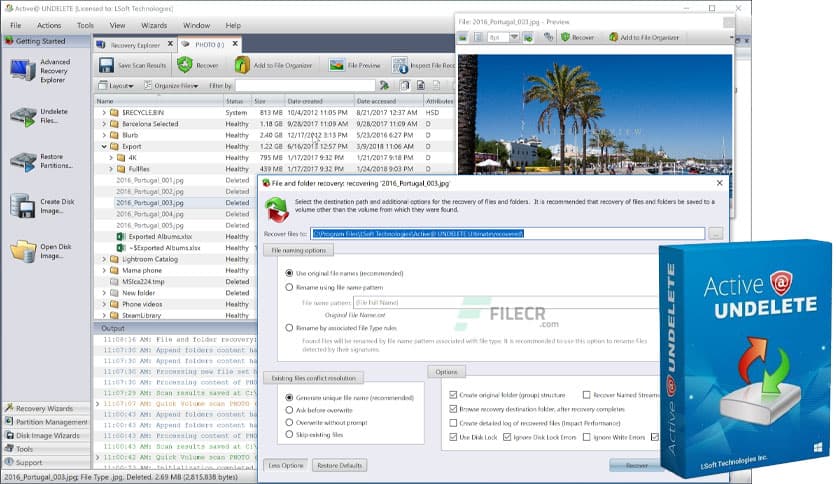Expand the Barcelona Selected folder
Image resolution: width=836 pixels, height=484 pixels.
tap(103, 124)
